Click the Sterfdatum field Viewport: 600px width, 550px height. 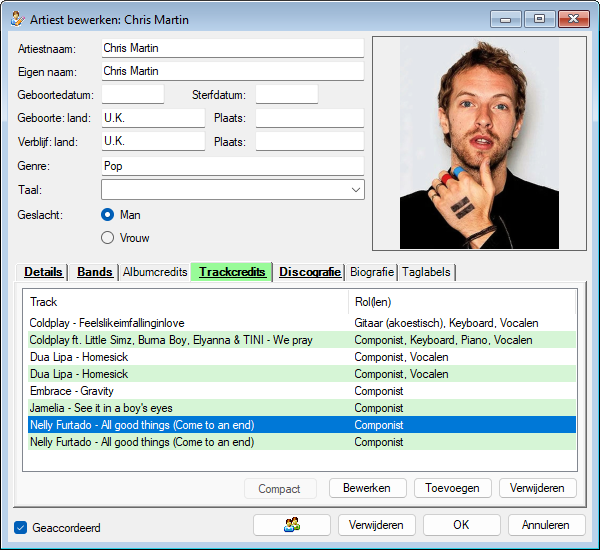coord(287,94)
